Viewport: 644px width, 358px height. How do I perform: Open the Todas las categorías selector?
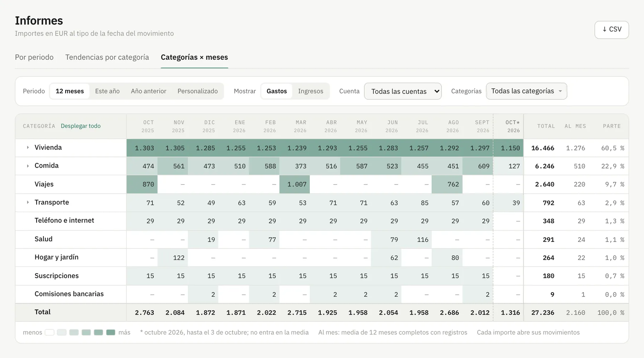[x=526, y=91]
